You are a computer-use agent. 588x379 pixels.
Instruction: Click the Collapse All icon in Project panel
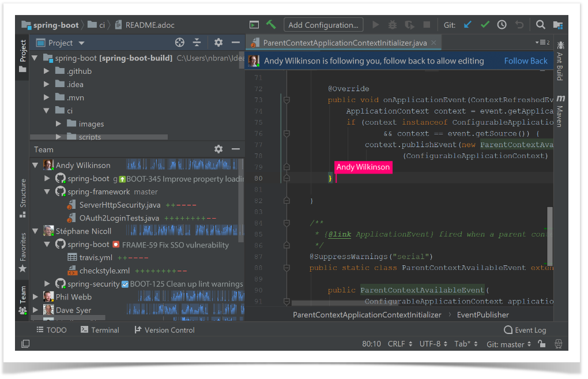[197, 43]
